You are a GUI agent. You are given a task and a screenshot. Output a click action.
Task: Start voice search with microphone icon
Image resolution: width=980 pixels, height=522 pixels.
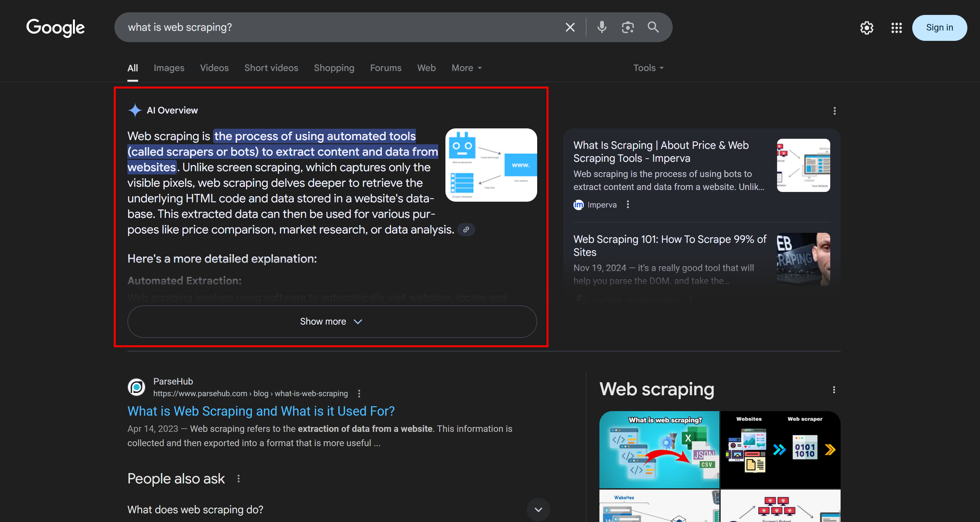(x=602, y=27)
